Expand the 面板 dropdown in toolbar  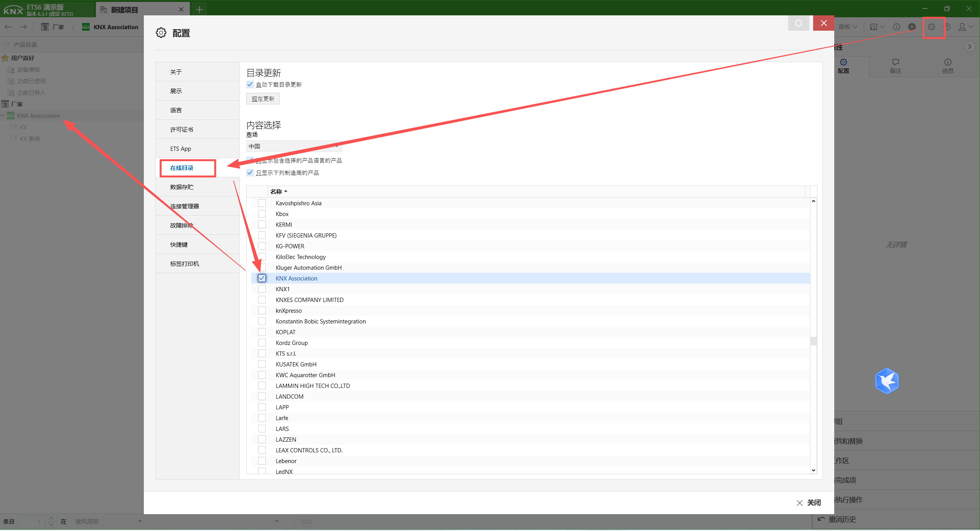[x=847, y=27]
